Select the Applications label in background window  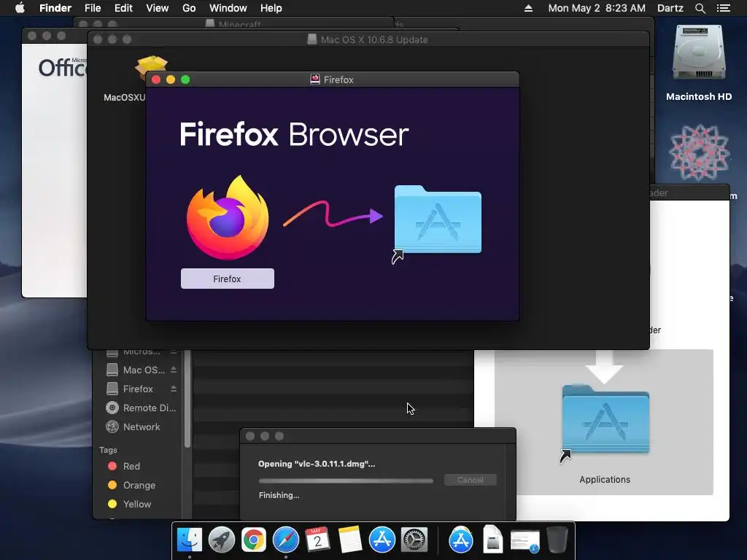click(605, 480)
